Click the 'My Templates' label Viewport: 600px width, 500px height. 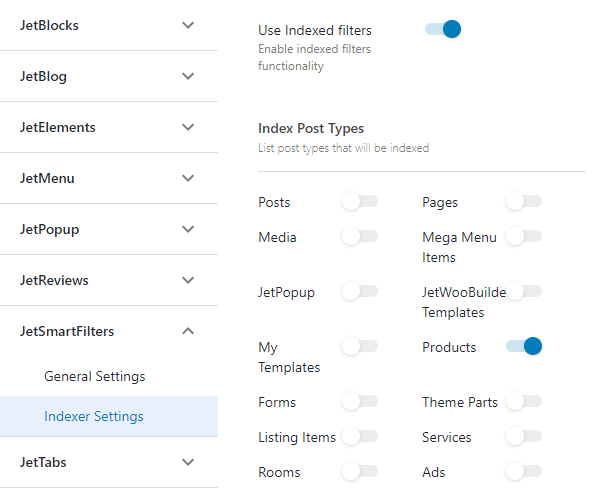(289, 357)
